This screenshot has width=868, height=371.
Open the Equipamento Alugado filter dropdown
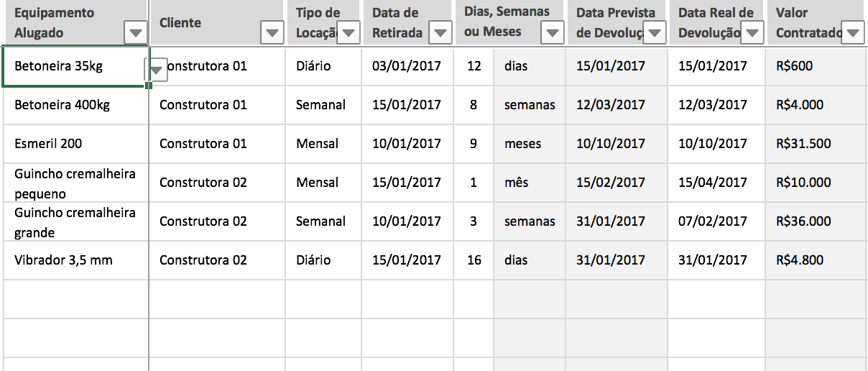[136, 32]
